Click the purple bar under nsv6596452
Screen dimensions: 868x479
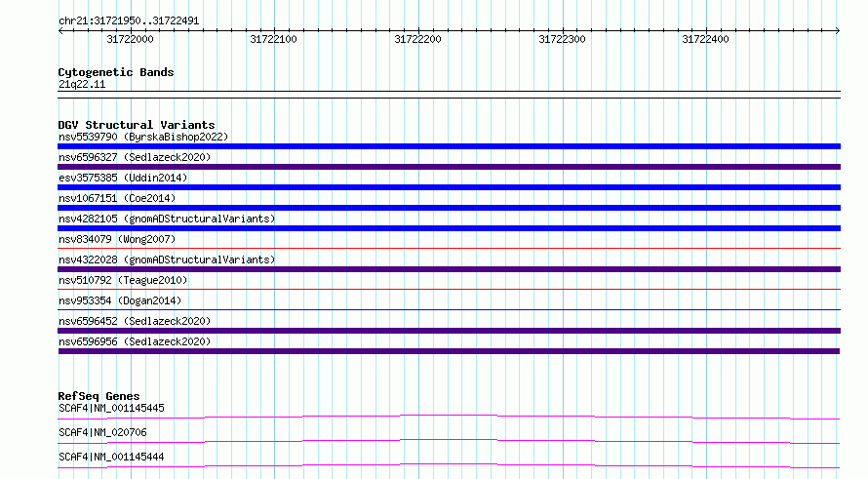[x=449, y=331]
